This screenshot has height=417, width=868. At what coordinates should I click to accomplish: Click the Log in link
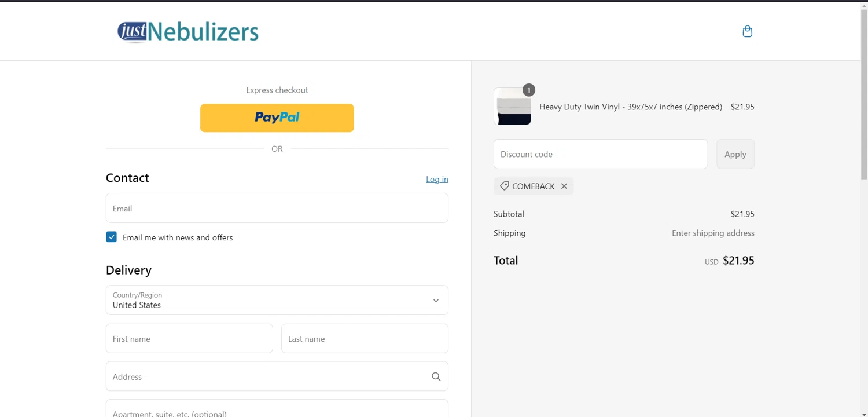pyautogui.click(x=437, y=179)
